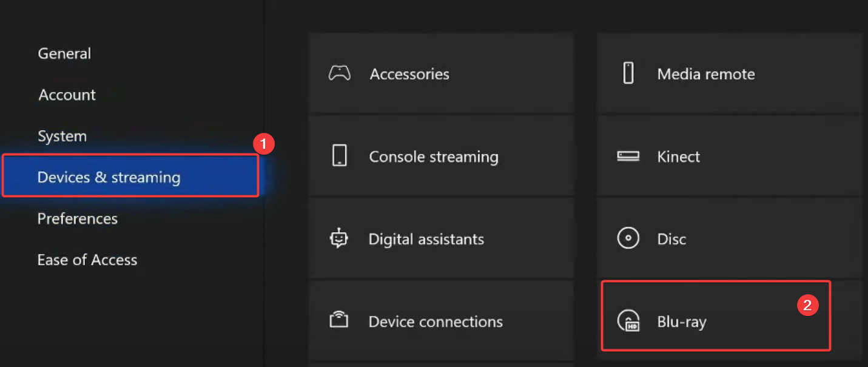Open Ease of Access settings
Image resolution: width=868 pixels, height=367 pixels.
87,260
